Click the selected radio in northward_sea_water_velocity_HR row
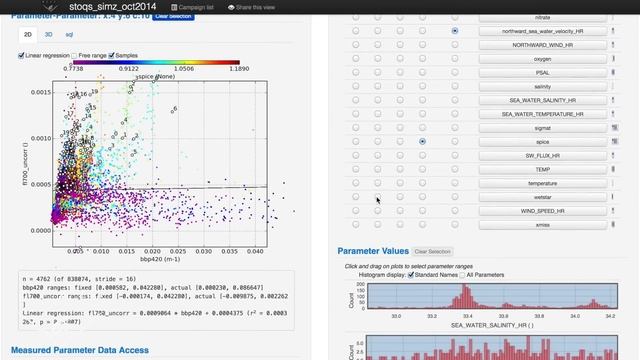This screenshot has width=640, height=360. click(x=455, y=31)
